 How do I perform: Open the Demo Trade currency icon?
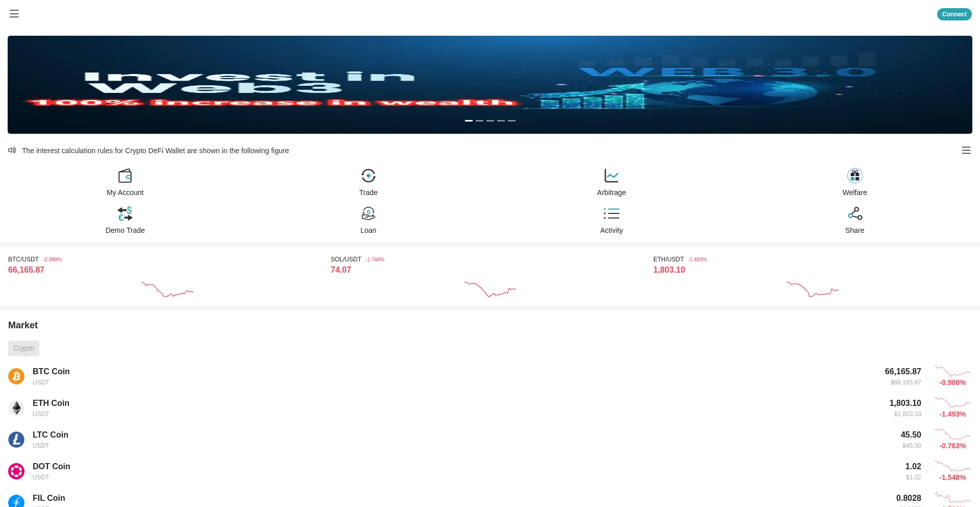(x=125, y=213)
